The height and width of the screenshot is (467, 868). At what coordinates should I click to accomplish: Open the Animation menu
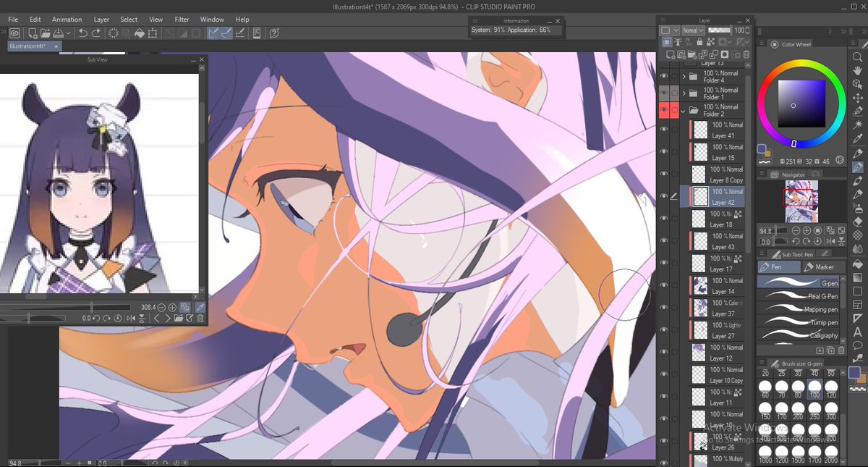[67, 20]
